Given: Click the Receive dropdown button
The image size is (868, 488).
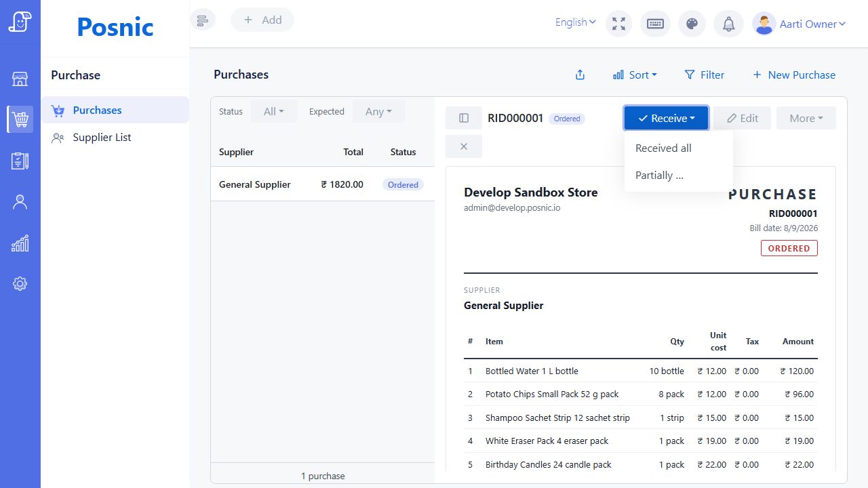Looking at the screenshot, I should (667, 118).
